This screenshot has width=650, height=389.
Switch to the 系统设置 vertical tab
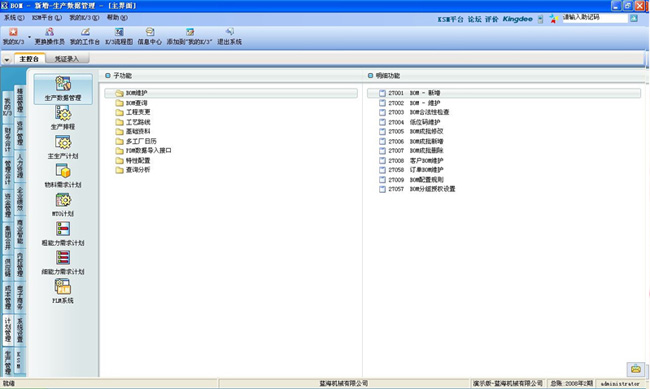tap(20, 330)
